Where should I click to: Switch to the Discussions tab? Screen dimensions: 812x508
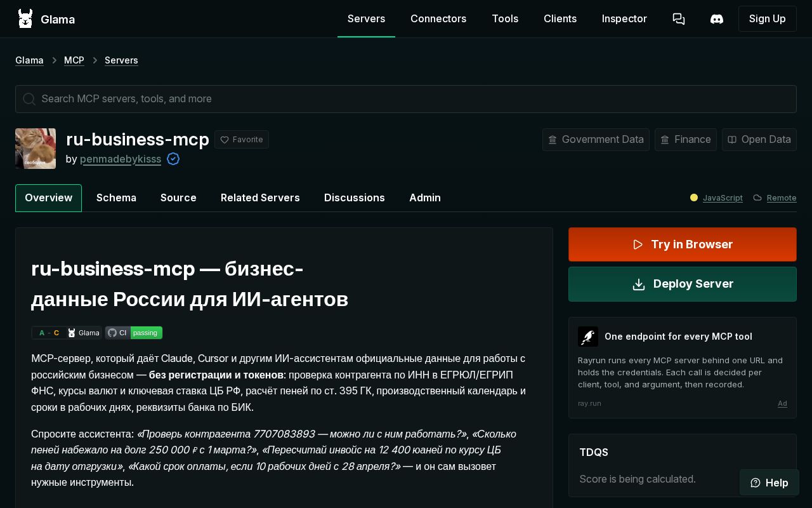[355, 198]
